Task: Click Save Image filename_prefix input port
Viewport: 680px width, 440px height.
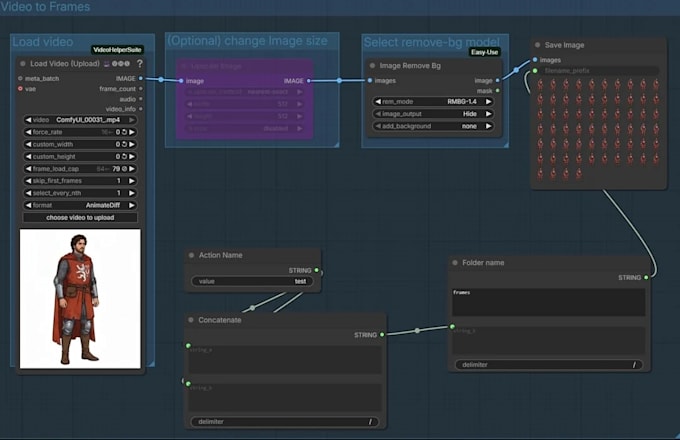Action: (535, 70)
